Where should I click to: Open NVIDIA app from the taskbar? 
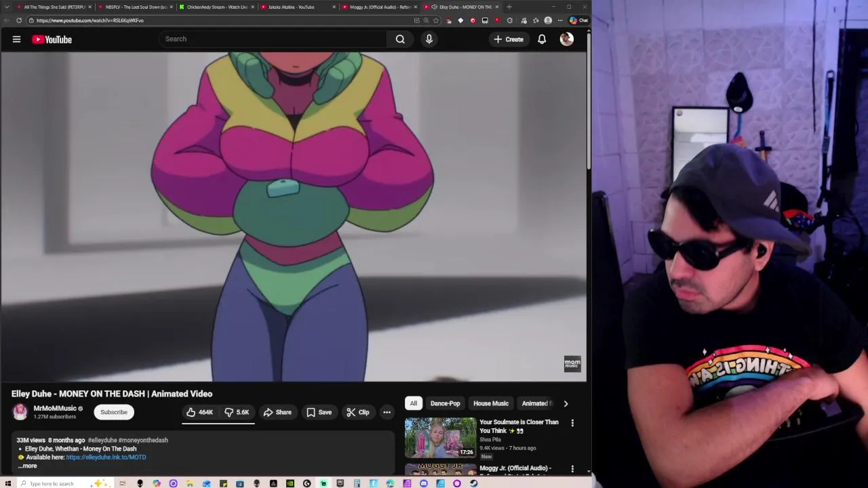click(290, 483)
